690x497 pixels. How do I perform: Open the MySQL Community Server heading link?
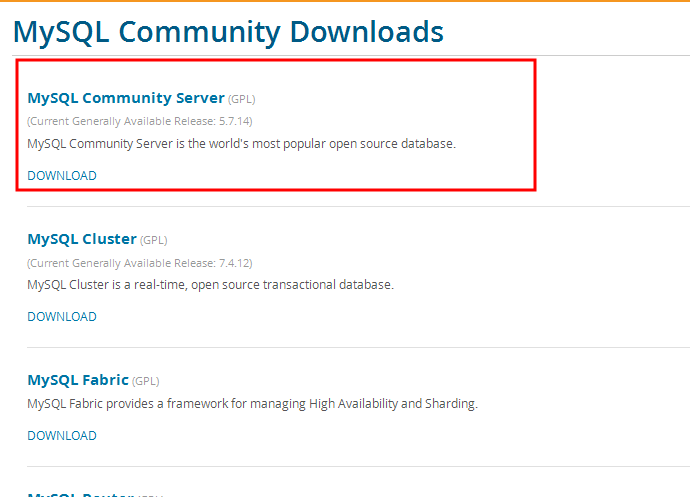[126, 98]
